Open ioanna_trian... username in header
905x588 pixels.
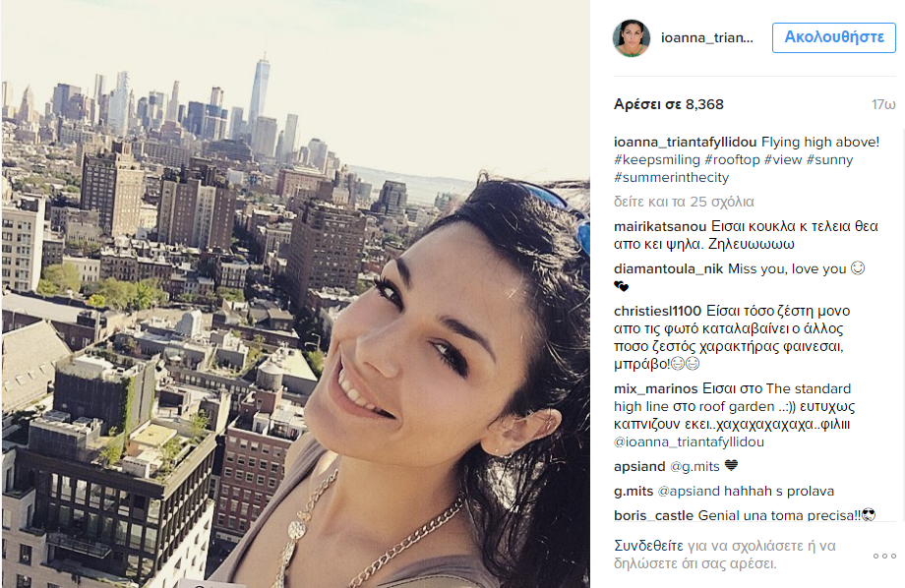706,38
